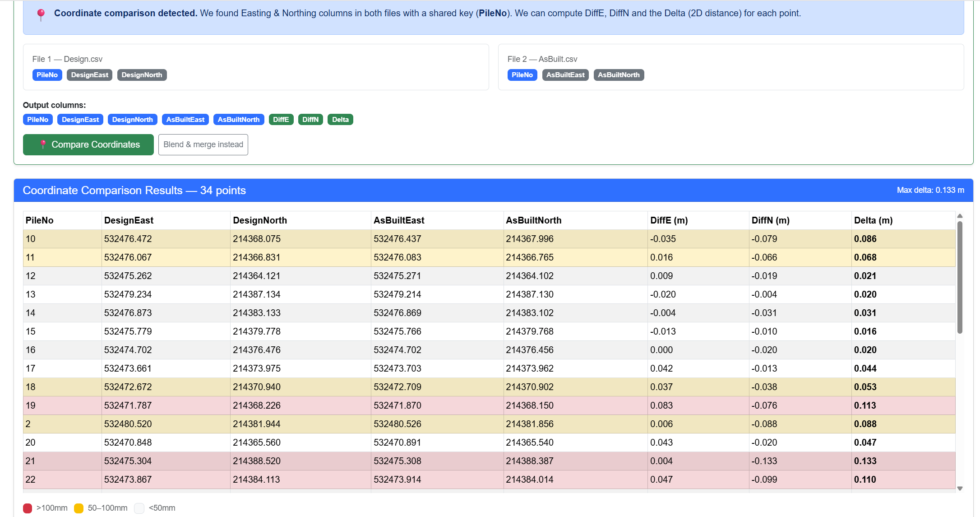Click the red pin icon in info banner
This screenshot has width=980, height=517.
(x=41, y=14)
